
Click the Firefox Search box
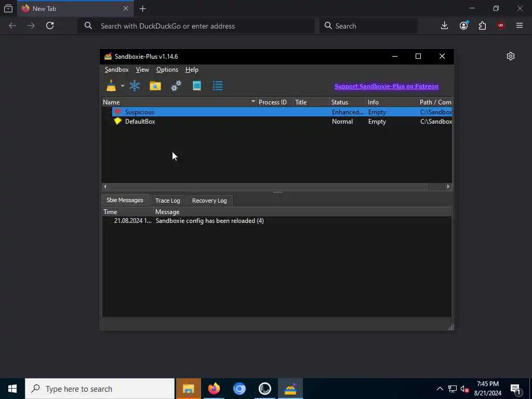coord(368,26)
